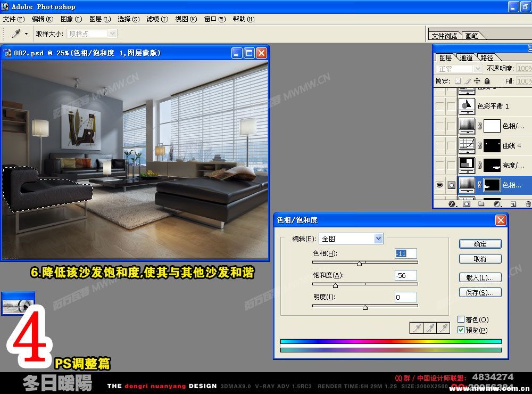Click the layer Fill percentage field

(x=524, y=81)
